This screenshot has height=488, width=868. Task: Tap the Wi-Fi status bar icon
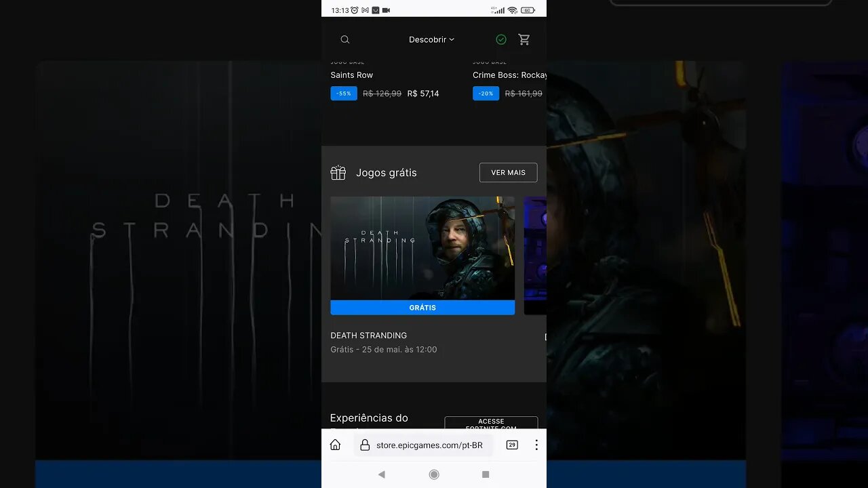[512, 10]
